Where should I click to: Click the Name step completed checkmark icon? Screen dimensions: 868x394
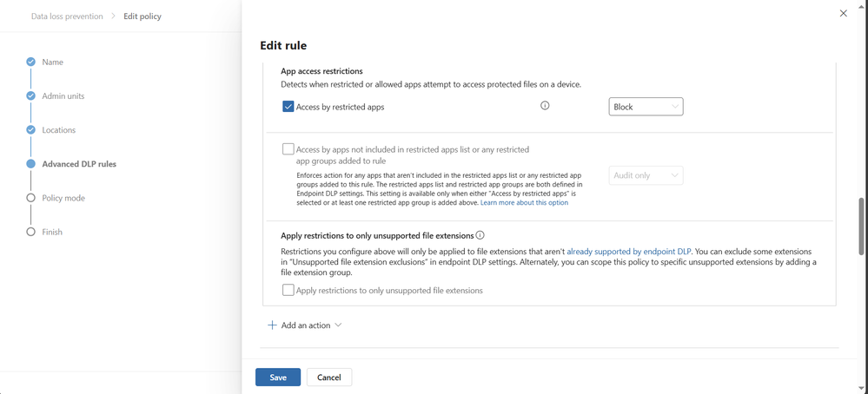[31, 62]
